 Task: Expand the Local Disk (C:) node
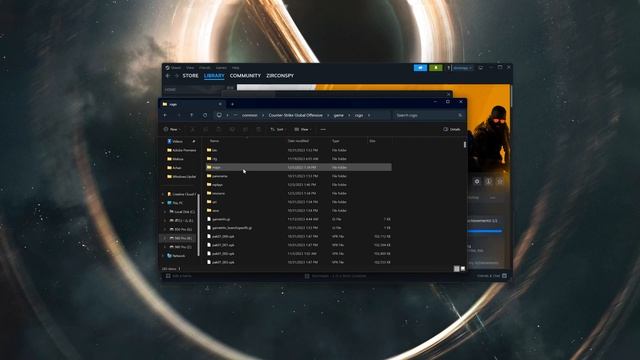pos(165,212)
